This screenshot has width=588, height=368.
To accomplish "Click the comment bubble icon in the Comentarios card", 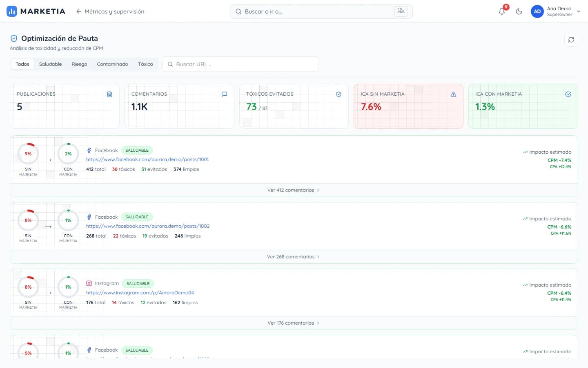I will [224, 94].
